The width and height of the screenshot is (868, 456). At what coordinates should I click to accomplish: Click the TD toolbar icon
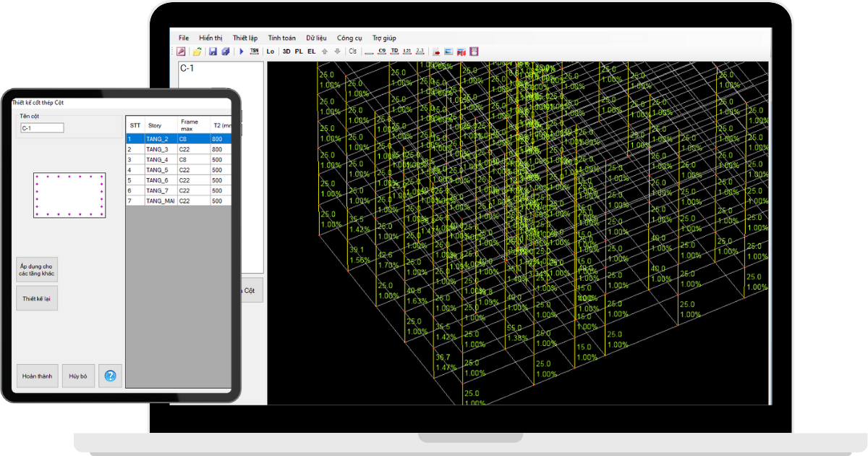tap(394, 51)
